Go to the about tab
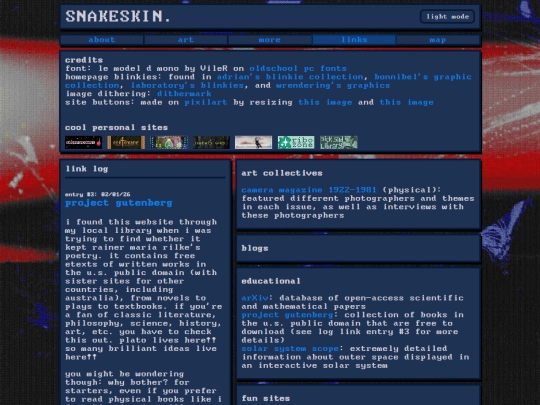 102,40
